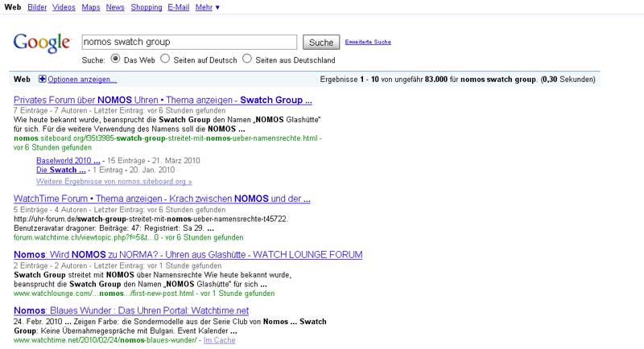Screen dimensions: 644x349
Task: Open the Im Cache link
Action: click(219, 340)
